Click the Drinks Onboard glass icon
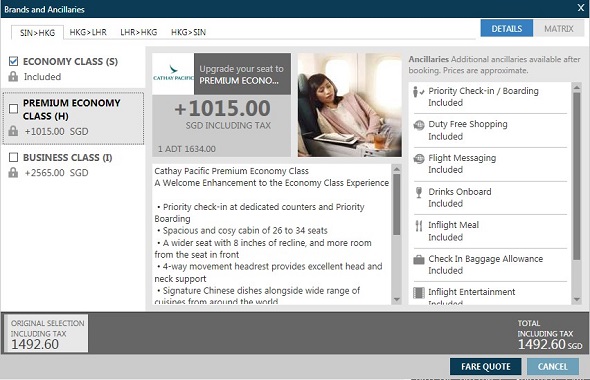590x380 pixels. click(x=418, y=192)
